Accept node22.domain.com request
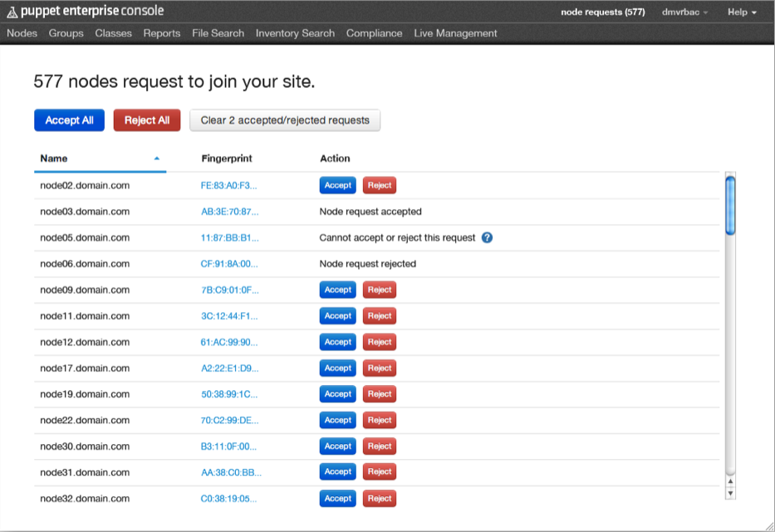This screenshot has width=775, height=532. [337, 420]
